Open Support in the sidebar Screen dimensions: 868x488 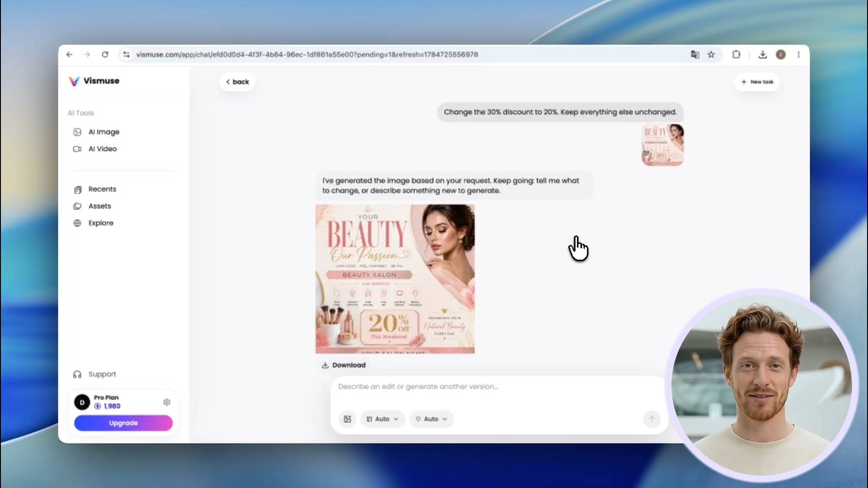coord(94,374)
